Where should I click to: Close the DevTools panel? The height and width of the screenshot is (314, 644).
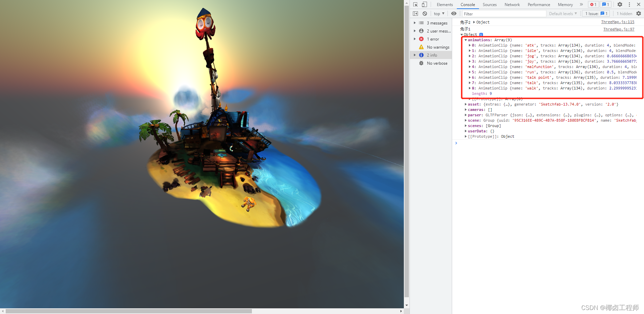639,4
